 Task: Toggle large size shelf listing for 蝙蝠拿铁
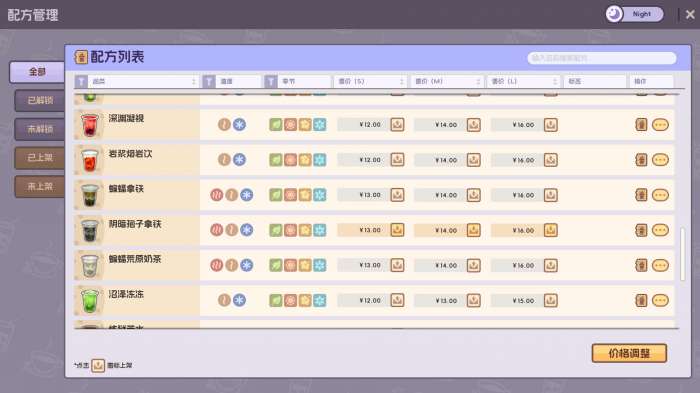(550, 195)
